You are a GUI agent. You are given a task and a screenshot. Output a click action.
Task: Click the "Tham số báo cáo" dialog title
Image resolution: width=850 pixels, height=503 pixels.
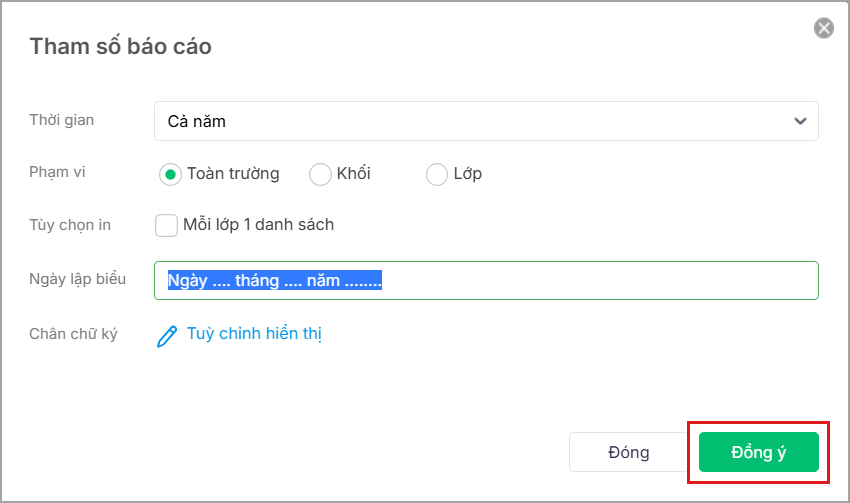click(120, 46)
